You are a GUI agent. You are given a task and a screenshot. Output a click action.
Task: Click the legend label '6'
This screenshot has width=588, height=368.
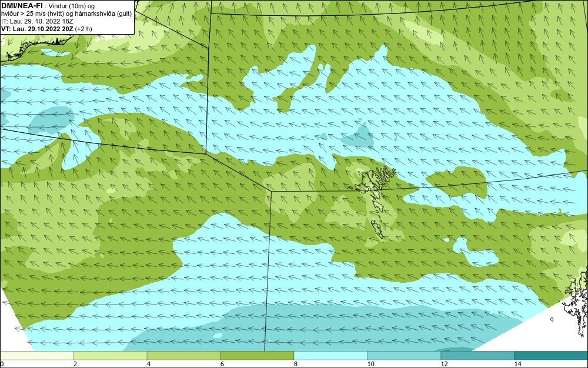pyautogui.click(x=222, y=364)
